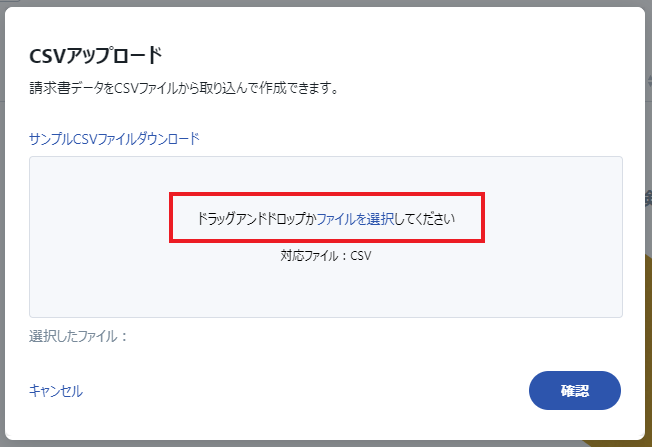Image resolution: width=652 pixels, height=447 pixels.
Task: Click the cut-off bold character beside the dialog
Action: 649,198
